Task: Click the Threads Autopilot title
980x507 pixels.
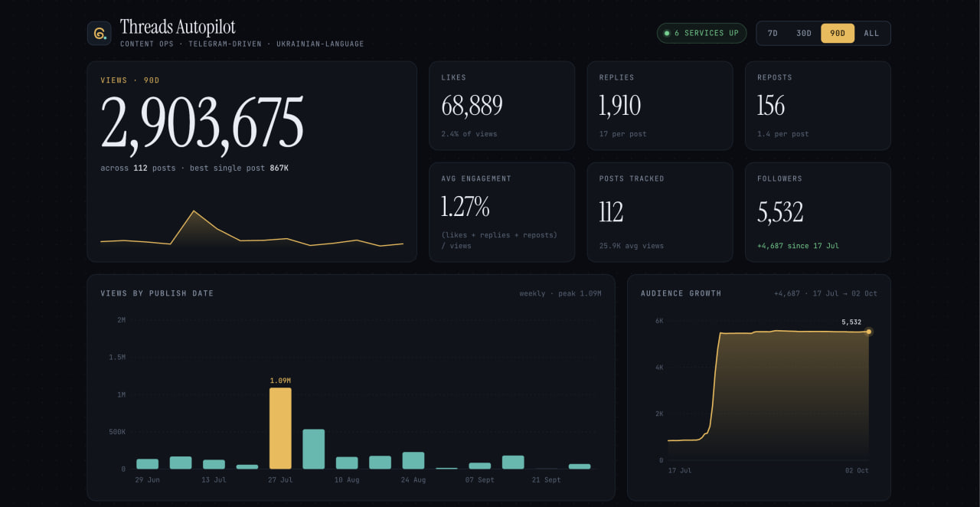Action: click(178, 28)
